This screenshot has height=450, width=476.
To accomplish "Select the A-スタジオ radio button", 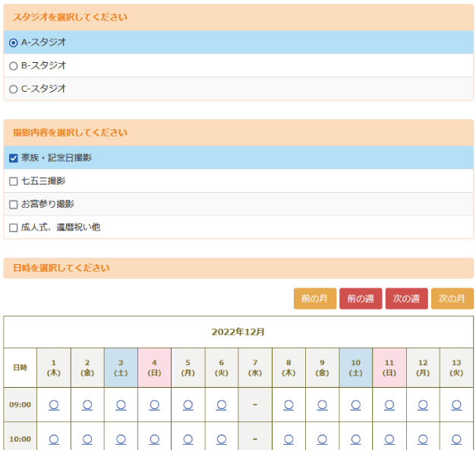I will 13,42.
